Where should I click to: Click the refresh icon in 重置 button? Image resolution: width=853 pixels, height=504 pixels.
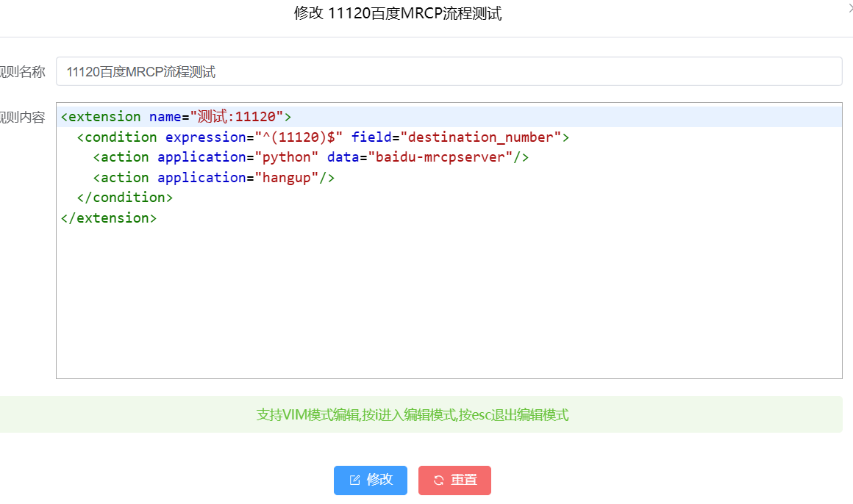click(x=438, y=480)
